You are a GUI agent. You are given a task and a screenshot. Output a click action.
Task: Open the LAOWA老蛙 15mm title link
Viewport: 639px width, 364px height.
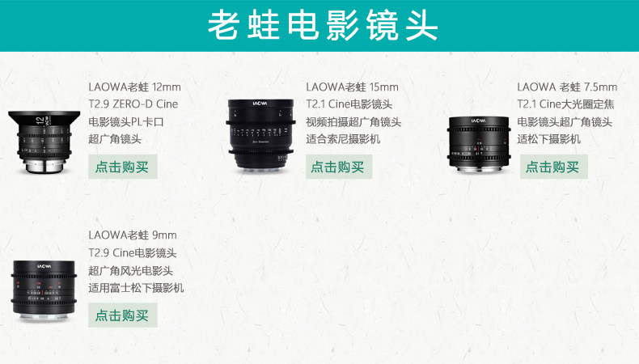click(352, 87)
